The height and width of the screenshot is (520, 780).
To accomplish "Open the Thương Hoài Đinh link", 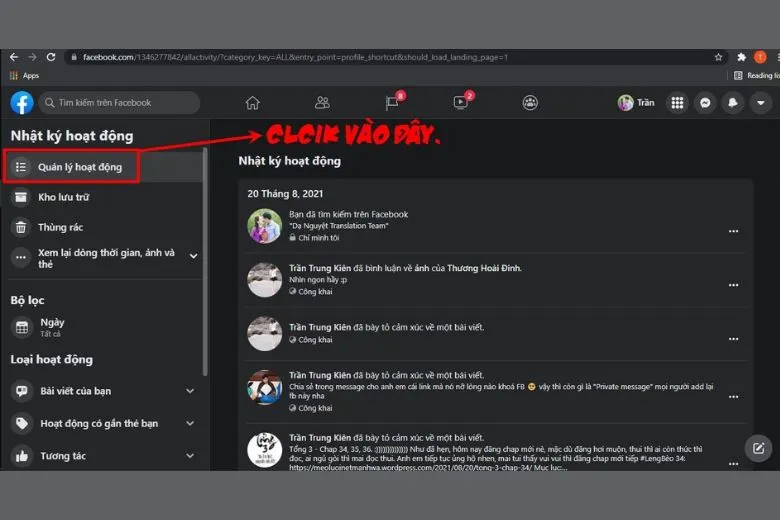I will coord(484,268).
